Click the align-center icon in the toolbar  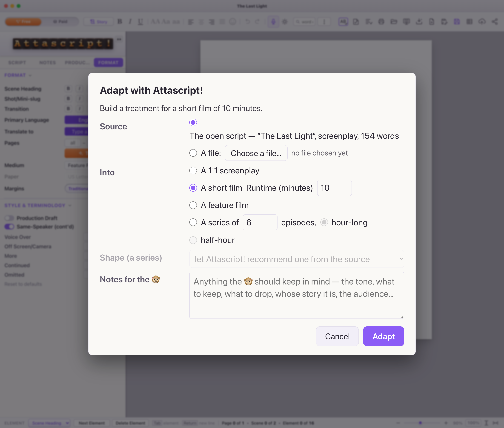[201, 22]
